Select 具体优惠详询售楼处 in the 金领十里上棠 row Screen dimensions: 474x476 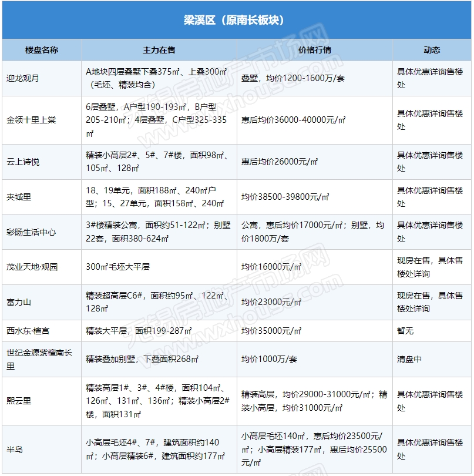430,120
